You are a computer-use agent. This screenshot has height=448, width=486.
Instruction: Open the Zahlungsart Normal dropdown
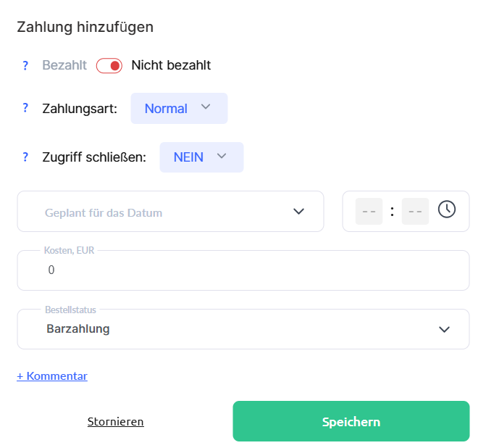[179, 108]
